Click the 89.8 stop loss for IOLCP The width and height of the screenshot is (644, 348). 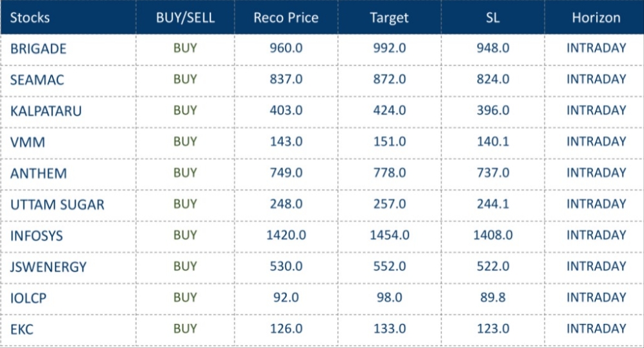[493, 297]
